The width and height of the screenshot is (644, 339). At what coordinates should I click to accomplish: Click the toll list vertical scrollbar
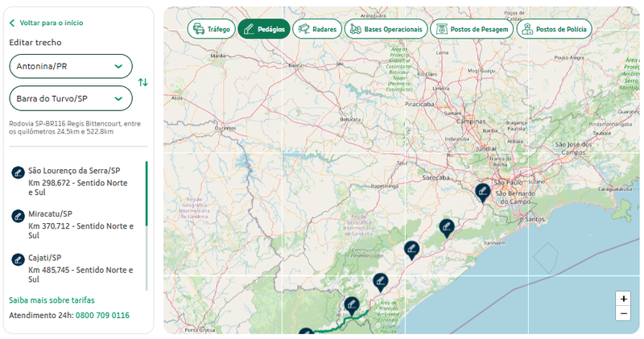tap(147, 194)
